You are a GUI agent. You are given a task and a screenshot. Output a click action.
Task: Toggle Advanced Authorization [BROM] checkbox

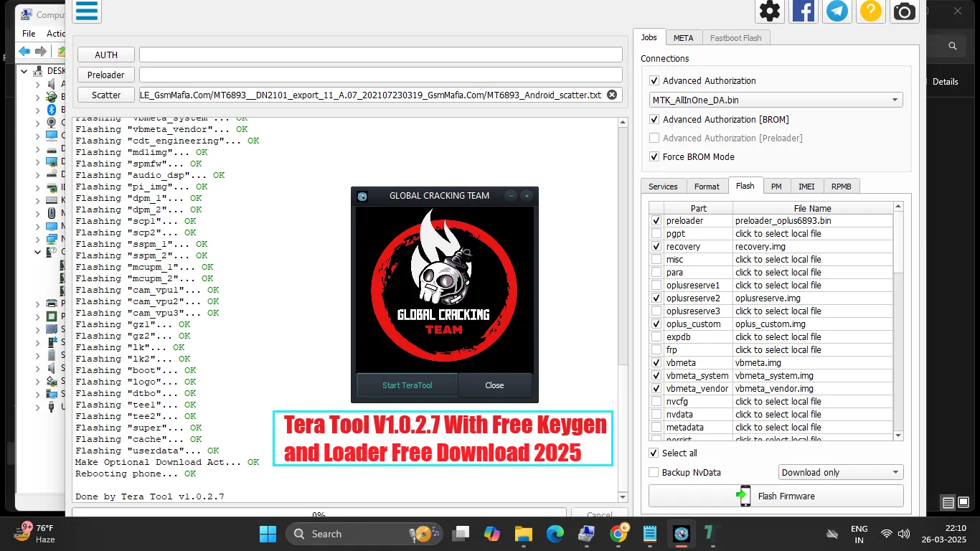coord(654,120)
